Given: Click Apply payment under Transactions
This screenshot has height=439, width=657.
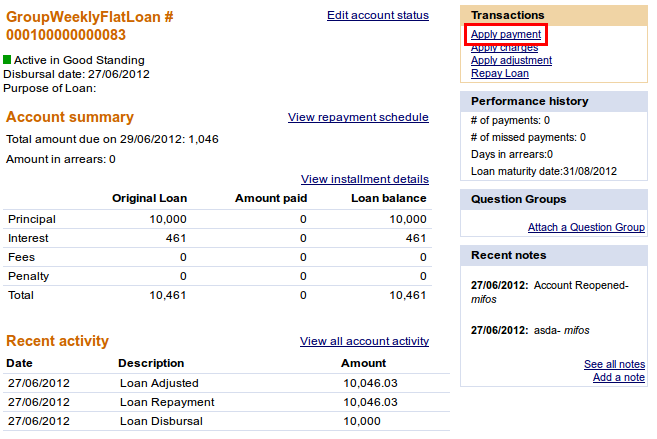Looking at the screenshot, I should [x=506, y=35].
